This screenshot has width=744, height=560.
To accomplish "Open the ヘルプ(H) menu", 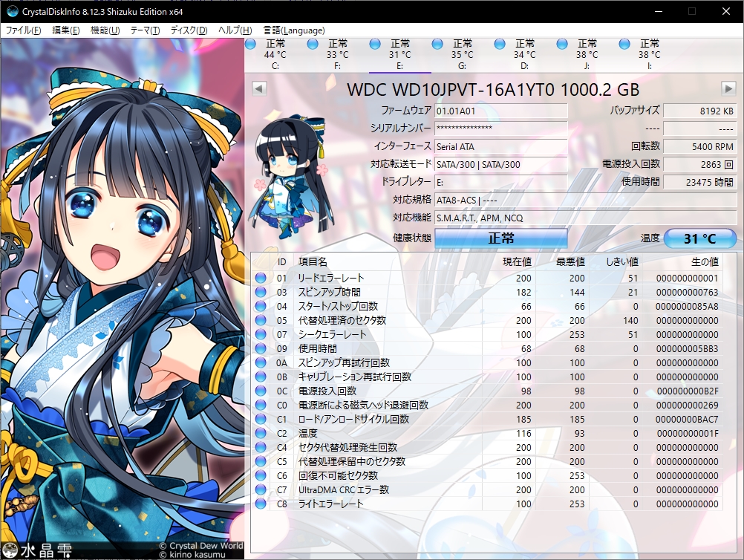I will click(x=235, y=30).
